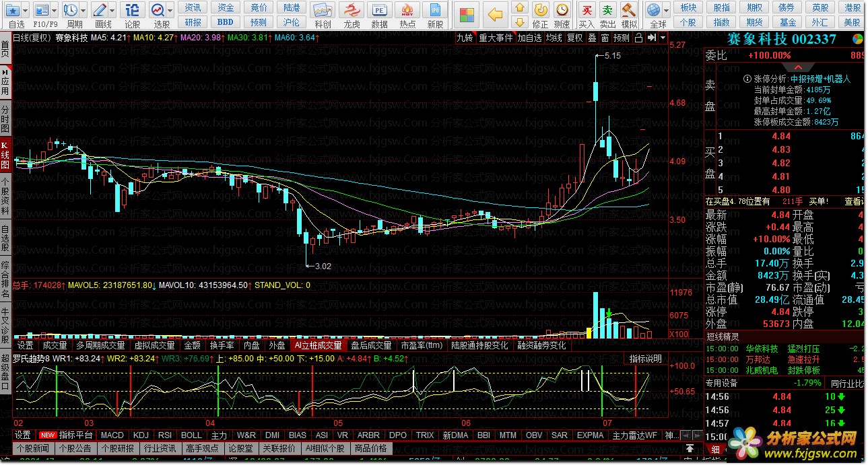Image resolution: width=868 pixels, height=465 pixels.
Task: Click the yellow down arrow icon
Action: click(x=519, y=22)
